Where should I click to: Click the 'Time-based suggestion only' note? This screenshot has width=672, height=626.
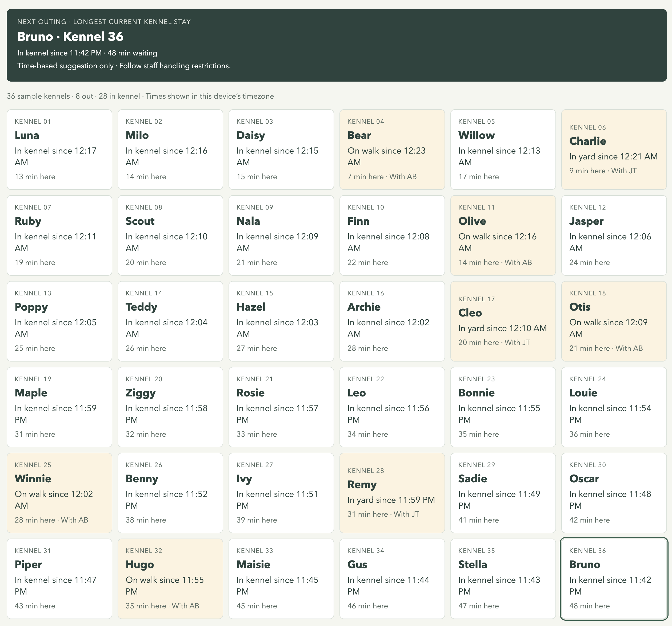pos(124,66)
